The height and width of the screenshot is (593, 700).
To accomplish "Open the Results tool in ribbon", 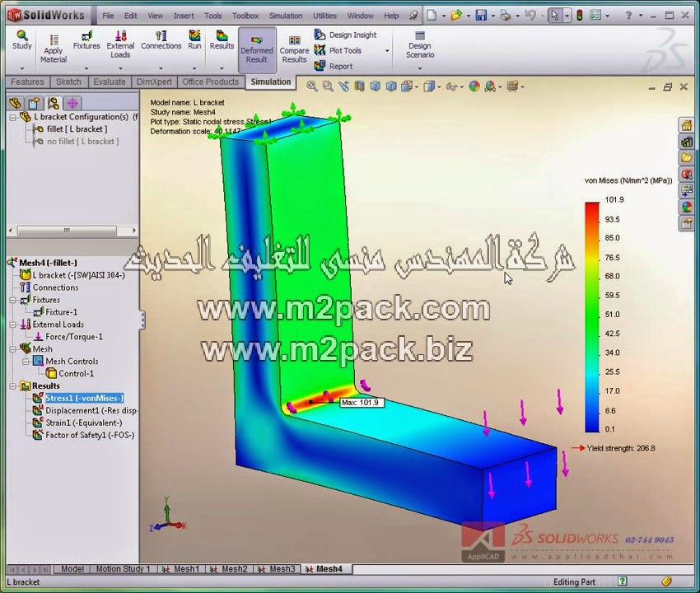I will tap(222, 40).
